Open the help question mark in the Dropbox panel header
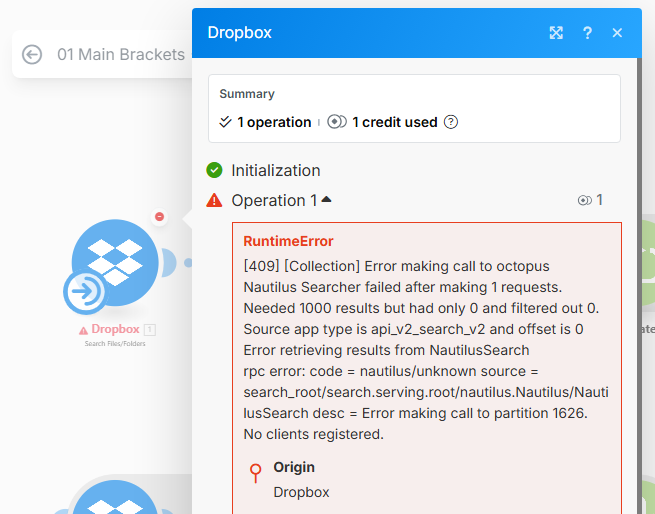This screenshot has width=655, height=514. pos(587,33)
